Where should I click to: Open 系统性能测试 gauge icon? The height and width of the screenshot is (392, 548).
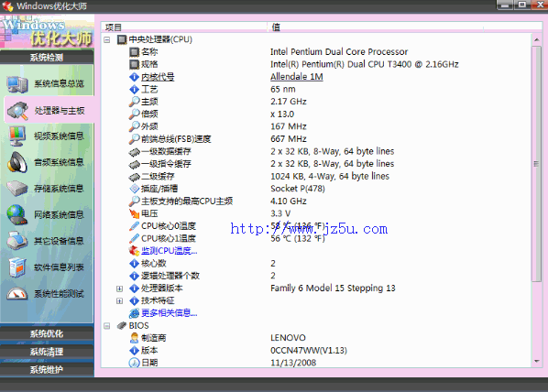pos(16,294)
